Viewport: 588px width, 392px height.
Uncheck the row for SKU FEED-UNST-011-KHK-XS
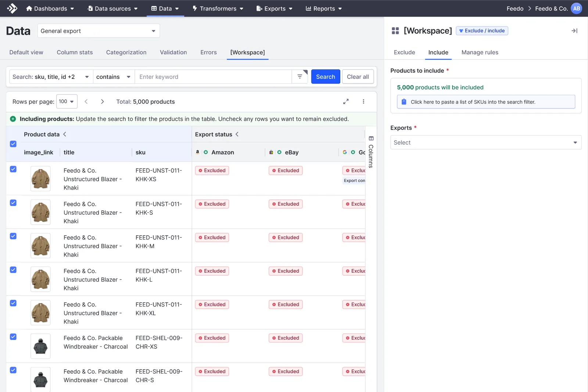coord(13,169)
